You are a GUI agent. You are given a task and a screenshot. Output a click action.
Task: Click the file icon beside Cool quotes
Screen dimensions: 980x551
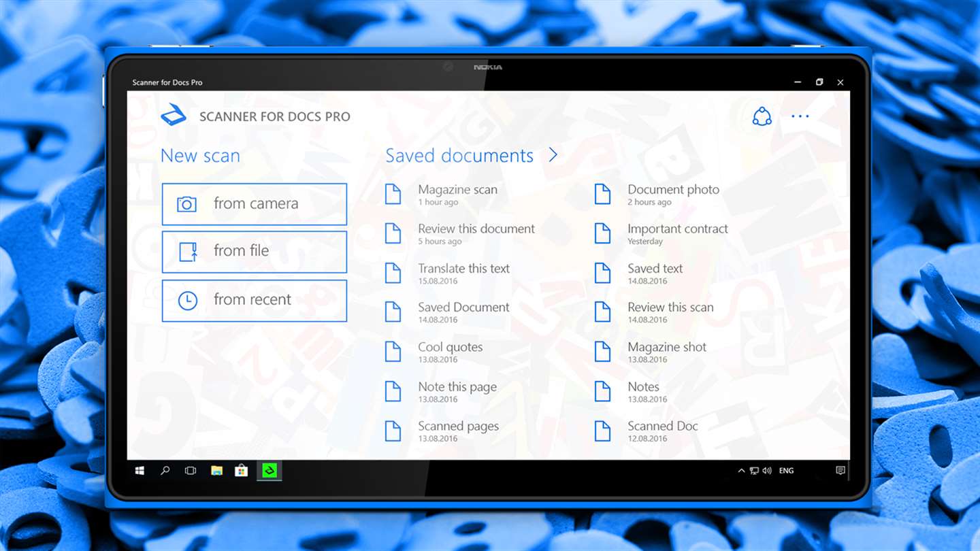[x=393, y=352]
